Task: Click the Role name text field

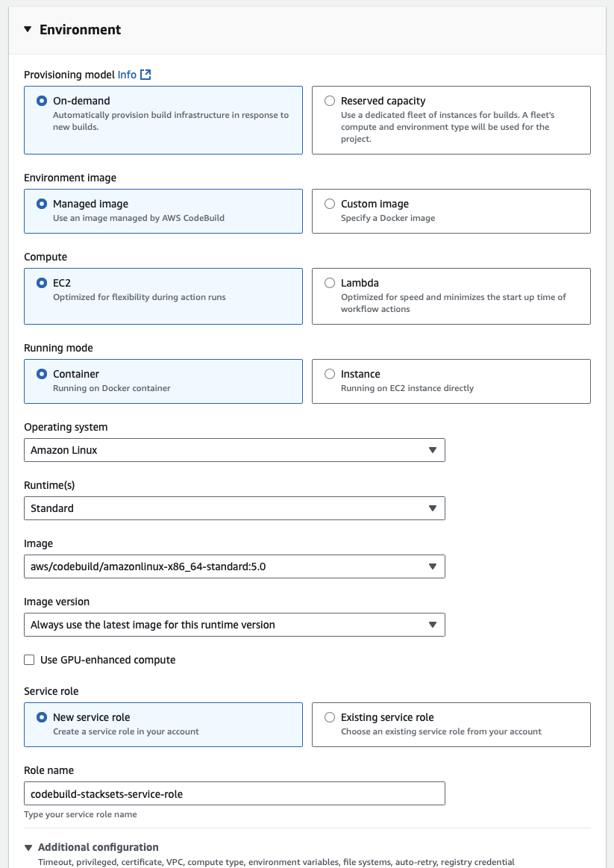Action: pyautogui.click(x=234, y=793)
